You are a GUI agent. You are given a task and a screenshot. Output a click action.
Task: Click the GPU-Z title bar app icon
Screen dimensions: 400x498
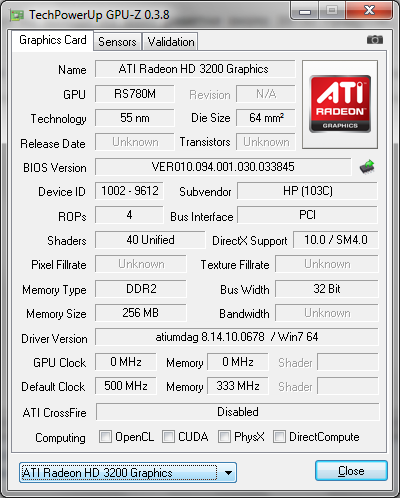pyautogui.click(x=17, y=16)
